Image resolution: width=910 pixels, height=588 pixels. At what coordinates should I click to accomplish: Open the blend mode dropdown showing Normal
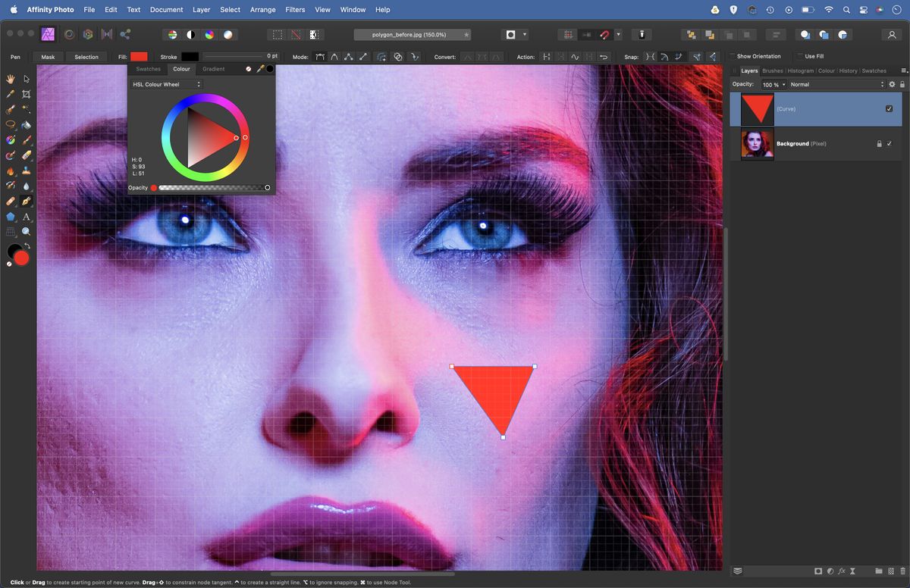tap(836, 84)
